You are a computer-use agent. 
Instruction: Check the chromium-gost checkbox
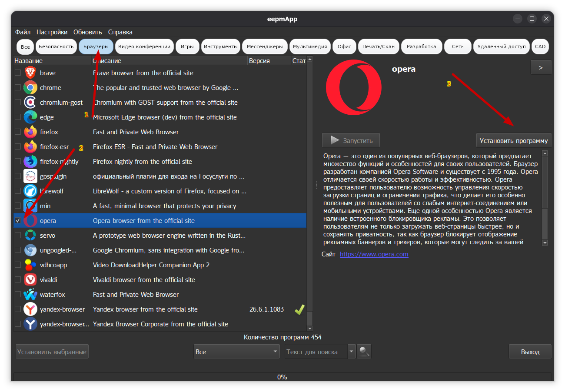pos(18,103)
